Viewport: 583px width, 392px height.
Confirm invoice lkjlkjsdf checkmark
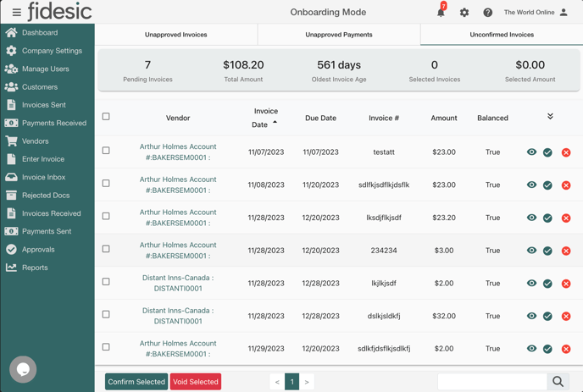click(x=547, y=284)
